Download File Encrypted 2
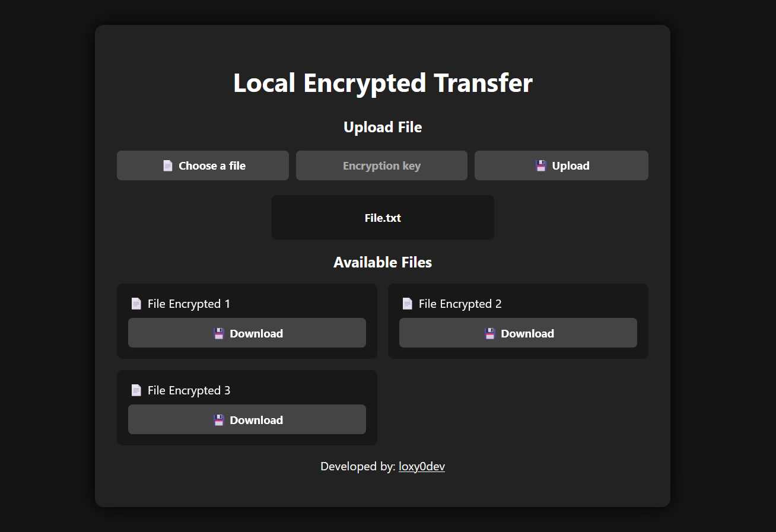776x532 pixels. click(518, 333)
